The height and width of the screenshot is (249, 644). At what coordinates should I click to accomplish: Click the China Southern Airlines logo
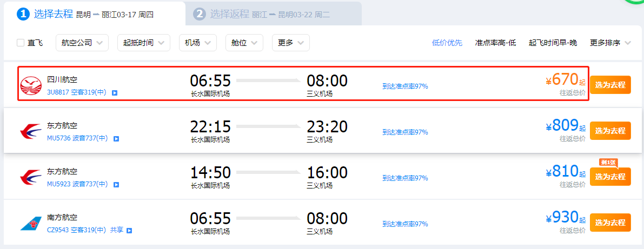[31, 224]
